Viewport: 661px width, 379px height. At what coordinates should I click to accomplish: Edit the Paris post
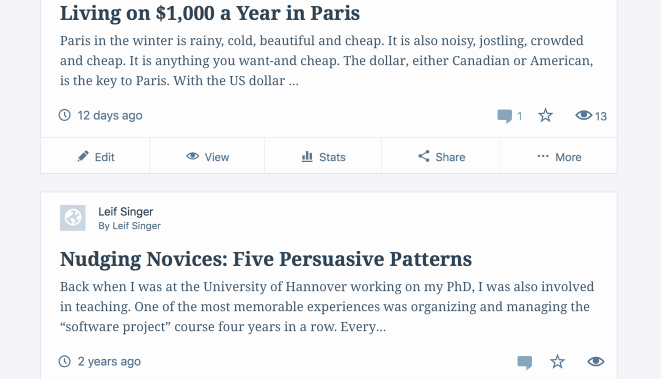point(95,157)
